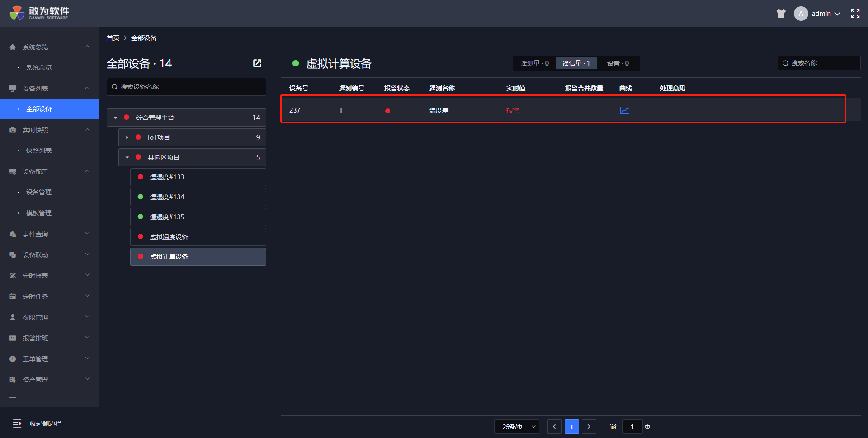Image resolution: width=868 pixels, height=438 pixels.
Task: Click the theme switch shirt icon
Action: [781, 14]
